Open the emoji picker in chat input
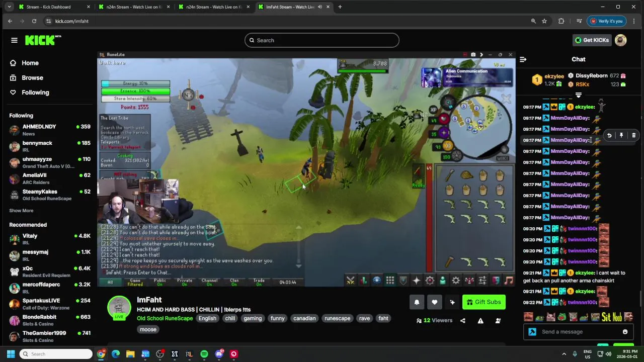644x362 pixels. [x=625, y=332]
